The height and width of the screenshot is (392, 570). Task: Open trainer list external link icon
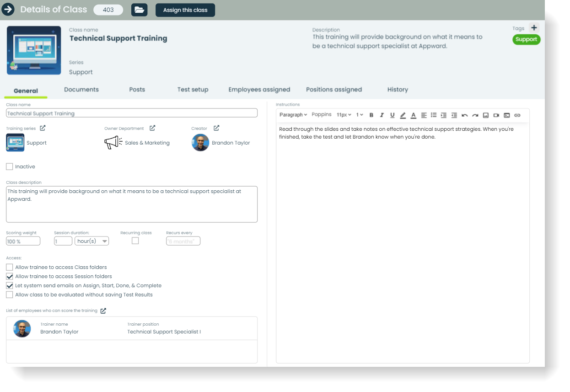[103, 311]
